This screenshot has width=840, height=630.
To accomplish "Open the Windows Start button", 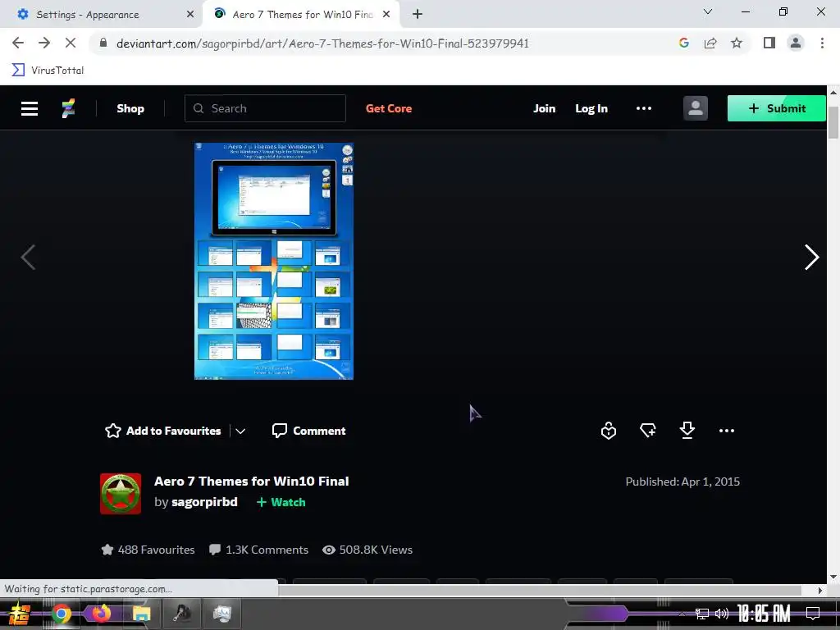I will coord(20,614).
